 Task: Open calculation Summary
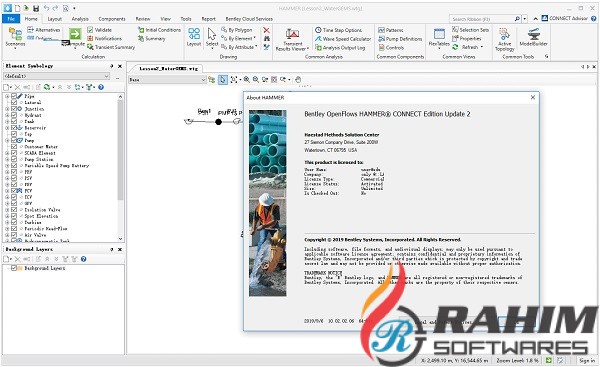(x=152, y=38)
